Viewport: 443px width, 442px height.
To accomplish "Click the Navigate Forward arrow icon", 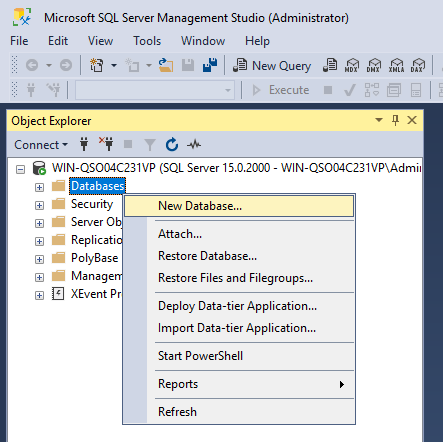I will [66, 65].
